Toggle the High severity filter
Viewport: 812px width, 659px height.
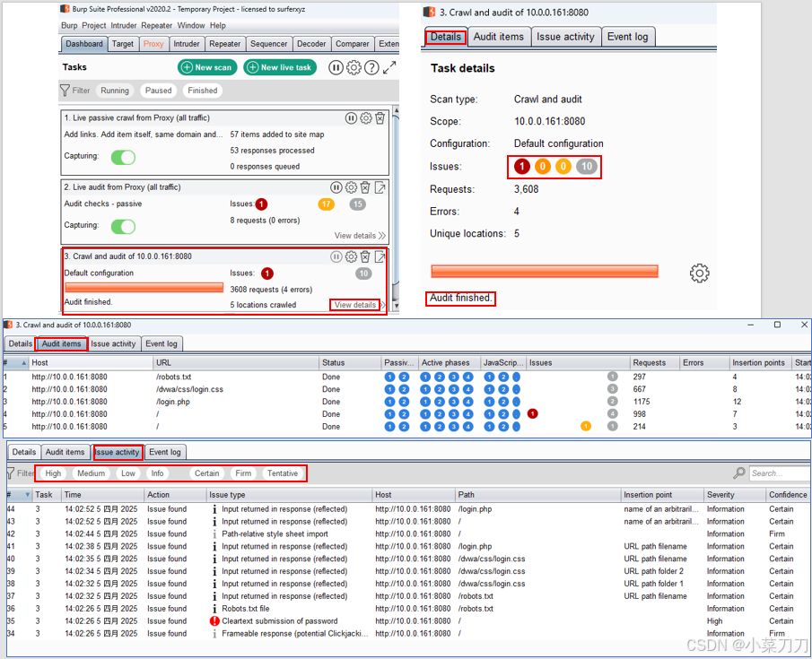coord(53,473)
